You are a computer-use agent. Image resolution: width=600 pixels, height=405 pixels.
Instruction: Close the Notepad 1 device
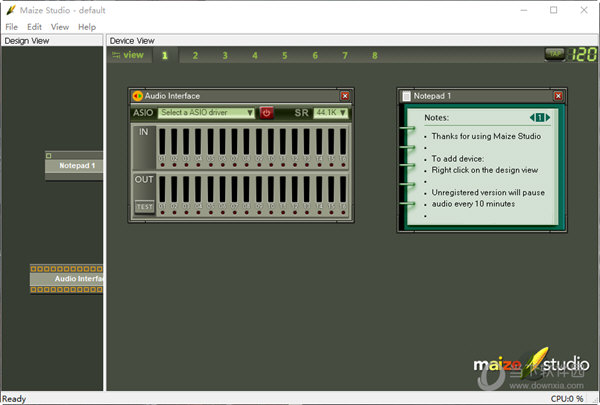tap(558, 96)
